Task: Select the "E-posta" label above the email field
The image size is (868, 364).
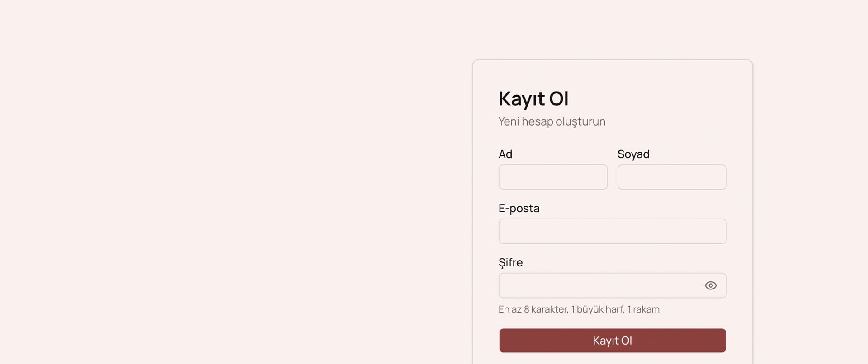Action: [519, 208]
